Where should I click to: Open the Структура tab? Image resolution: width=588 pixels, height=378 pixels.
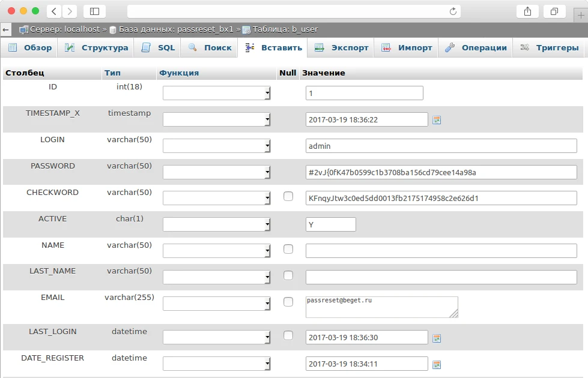(97, 47)
